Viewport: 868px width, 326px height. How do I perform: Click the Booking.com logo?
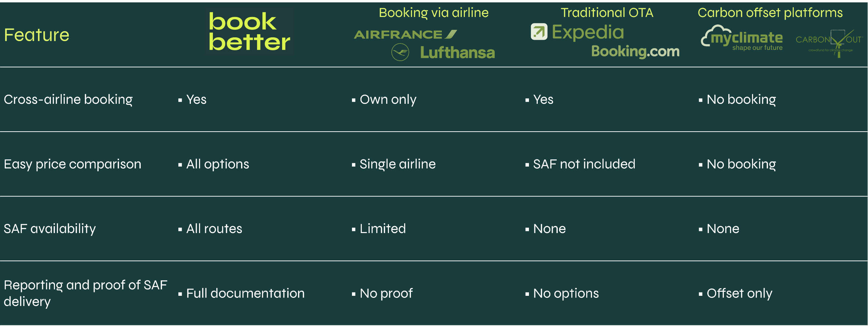point(635,51)
